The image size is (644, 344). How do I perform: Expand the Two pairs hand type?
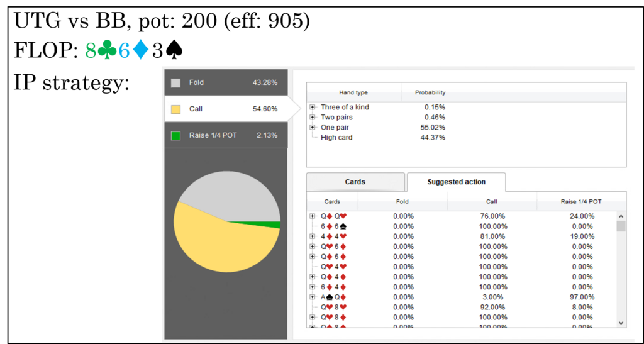tap(313, 118)
